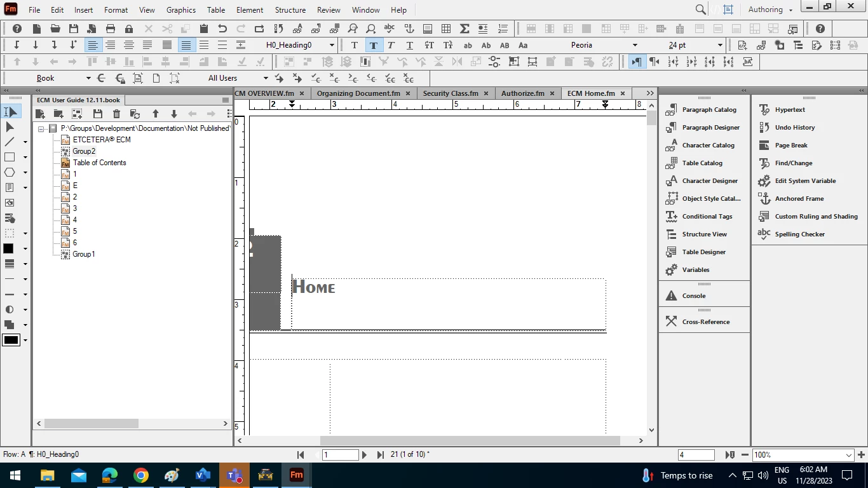868x488 pixels.
Task: Click the Add Folder icon in the book panel
Action: 58,114
